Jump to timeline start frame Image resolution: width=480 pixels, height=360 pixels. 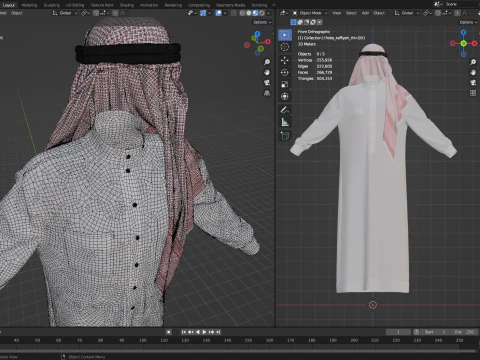(184, 332)
